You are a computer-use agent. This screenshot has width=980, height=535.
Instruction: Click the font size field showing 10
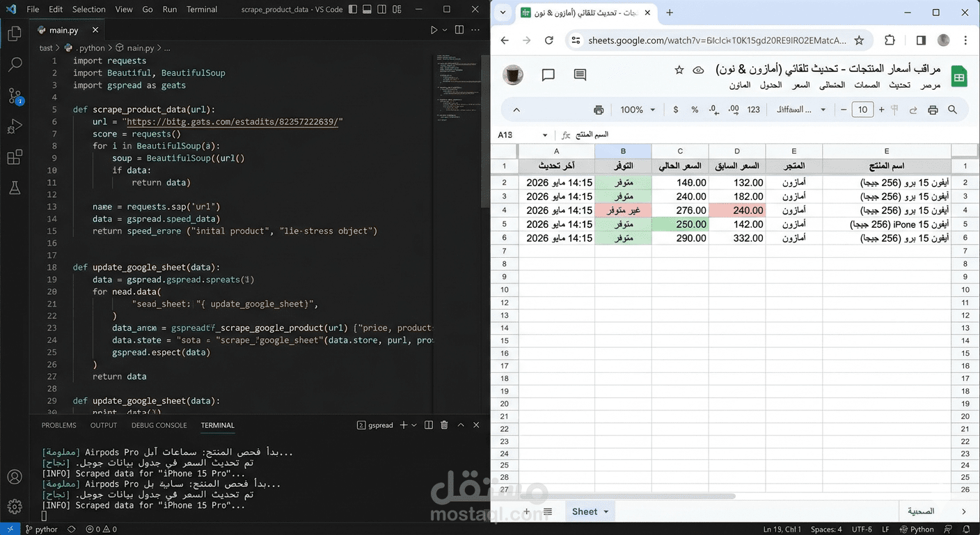[x=863, y=110]
